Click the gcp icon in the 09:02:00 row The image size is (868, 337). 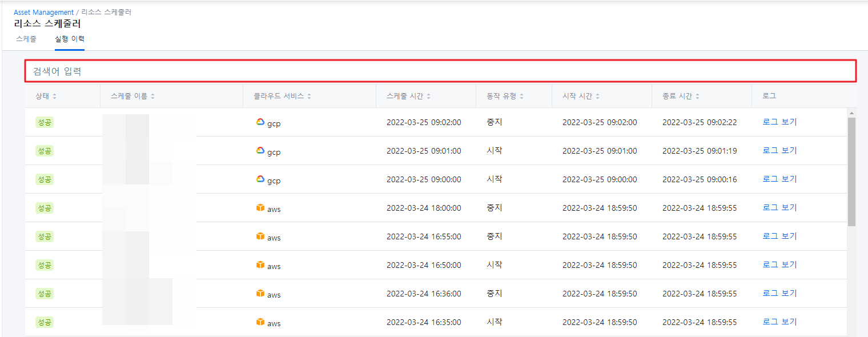click(260, 122)
